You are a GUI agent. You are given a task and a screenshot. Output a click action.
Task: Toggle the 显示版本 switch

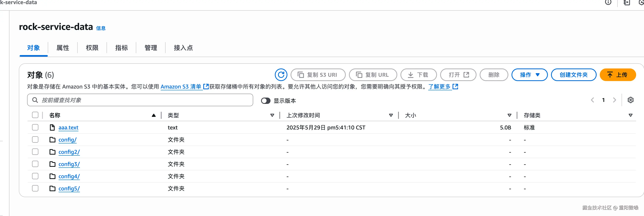266,101
